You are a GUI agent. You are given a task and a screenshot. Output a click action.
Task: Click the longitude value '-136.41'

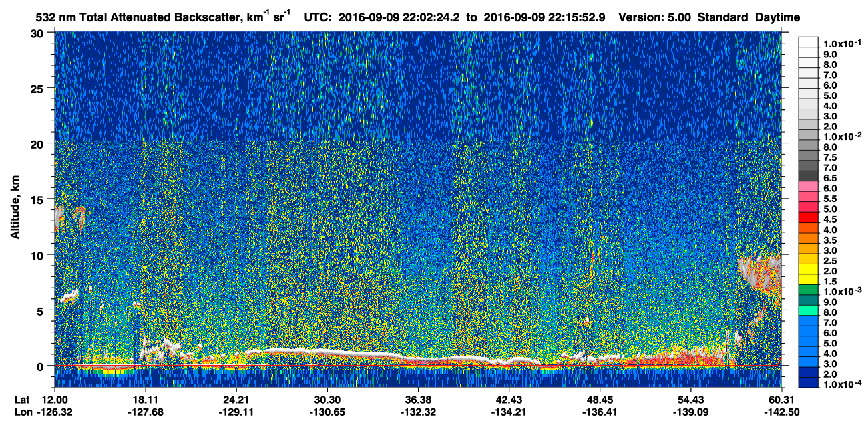[600, 412]
